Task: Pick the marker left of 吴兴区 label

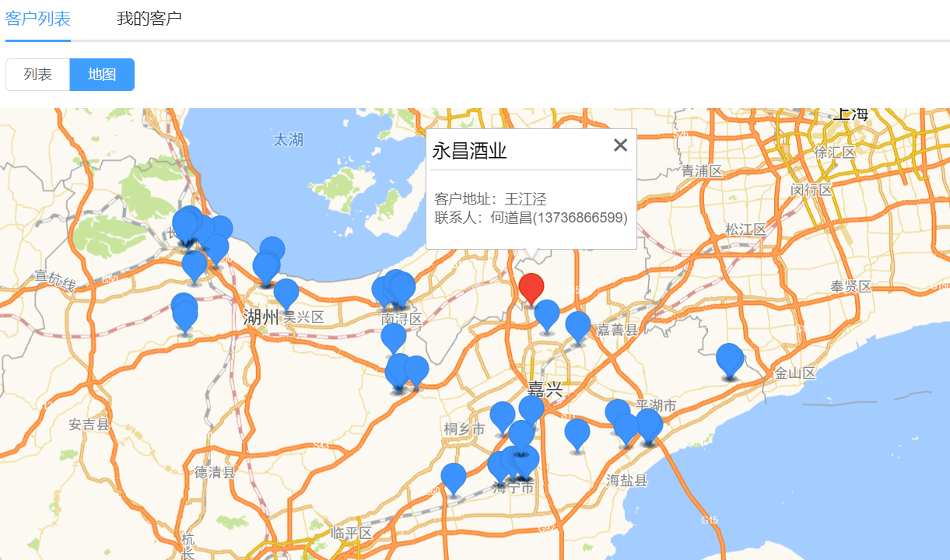Action: [286, 292]
